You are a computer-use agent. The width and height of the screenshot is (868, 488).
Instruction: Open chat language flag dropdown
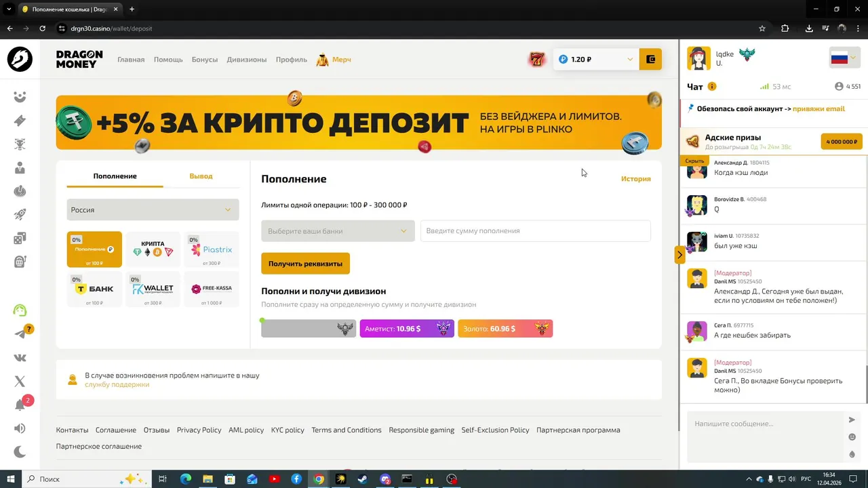tap(844, 58)
